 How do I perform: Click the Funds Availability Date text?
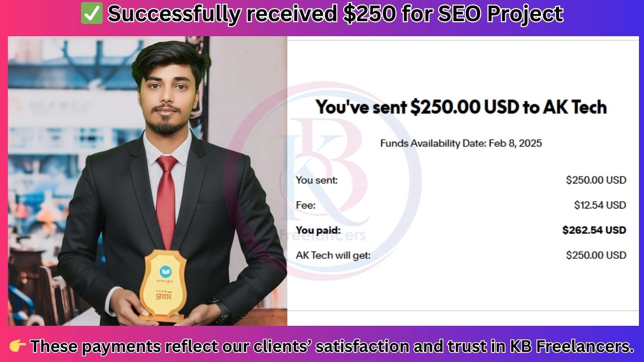click(461, 143)
